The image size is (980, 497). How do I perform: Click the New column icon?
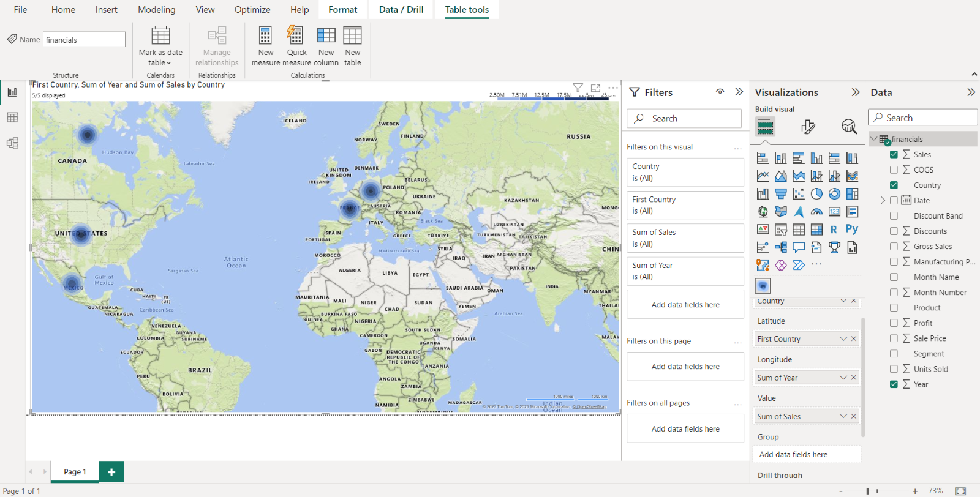point(326,35)
